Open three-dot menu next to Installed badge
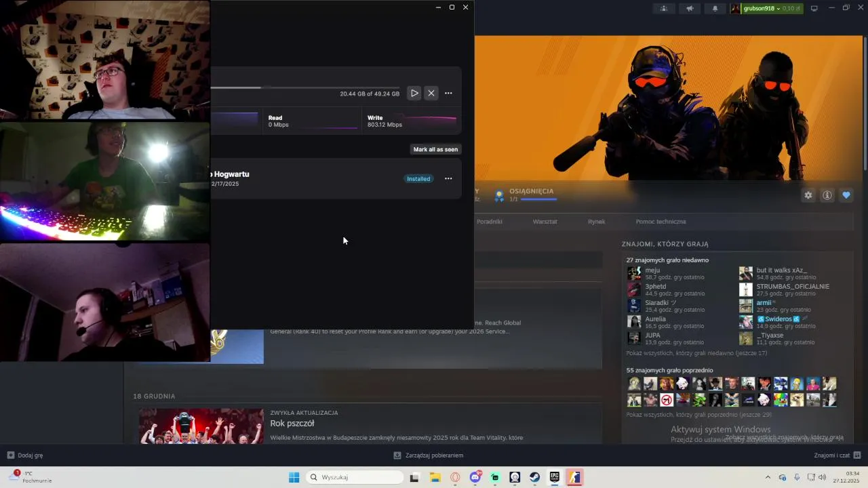The height and width of the screenshot is (488, 868). click(x=448, y=179)
